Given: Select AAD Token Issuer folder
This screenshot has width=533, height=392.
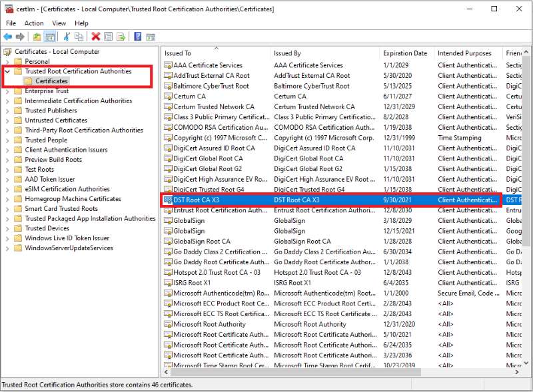Looking at the screenshot, I should pos(49,179).
